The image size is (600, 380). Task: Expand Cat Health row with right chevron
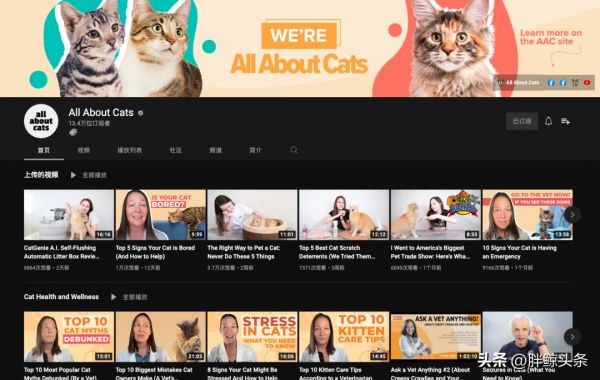tap(572, 337)
